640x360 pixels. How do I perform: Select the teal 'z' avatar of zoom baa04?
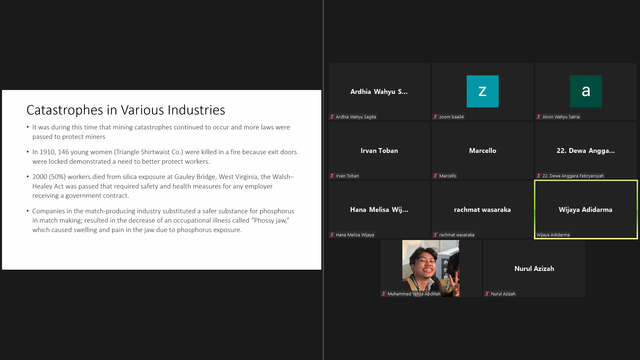(x=482, y=91)
